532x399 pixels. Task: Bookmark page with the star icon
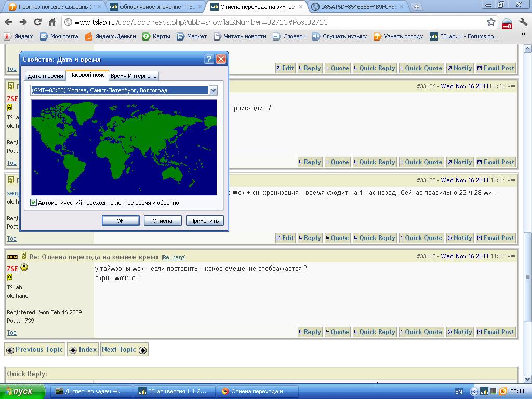[x=491, y=22]
